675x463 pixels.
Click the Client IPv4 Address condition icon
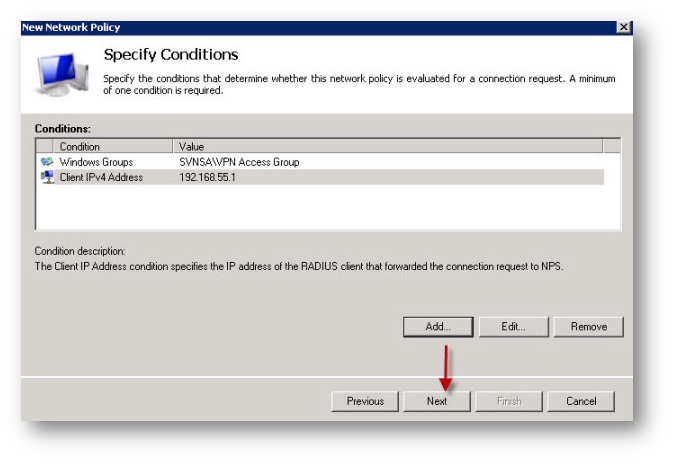tap(47, 177)
